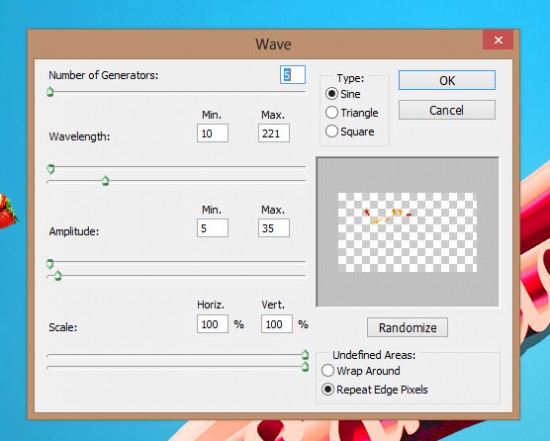Click the Amplitude minimum slider handle
Screen dimensions: 550x441
tap(50, 263)
